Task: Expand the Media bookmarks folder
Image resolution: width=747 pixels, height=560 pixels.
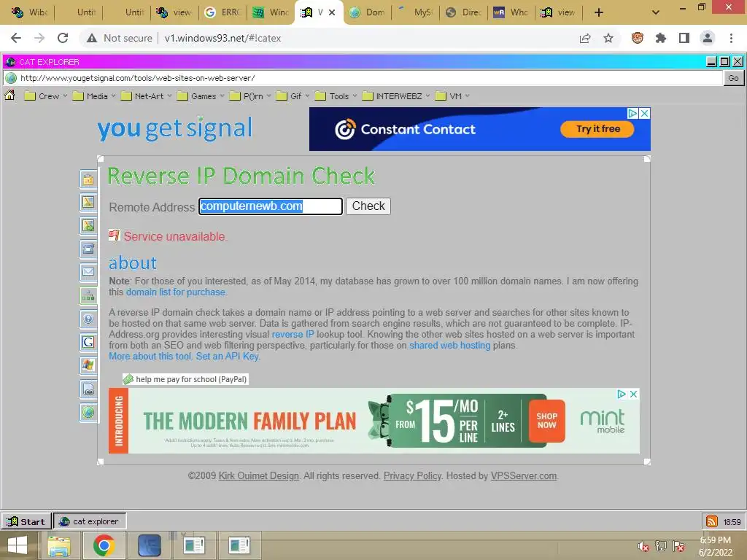Action: coord(94,96)
